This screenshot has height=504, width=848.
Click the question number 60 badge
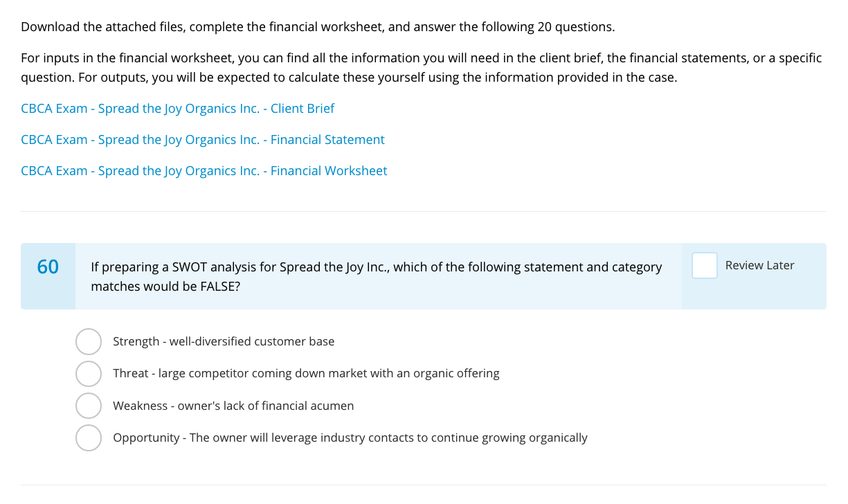point(48,267)
